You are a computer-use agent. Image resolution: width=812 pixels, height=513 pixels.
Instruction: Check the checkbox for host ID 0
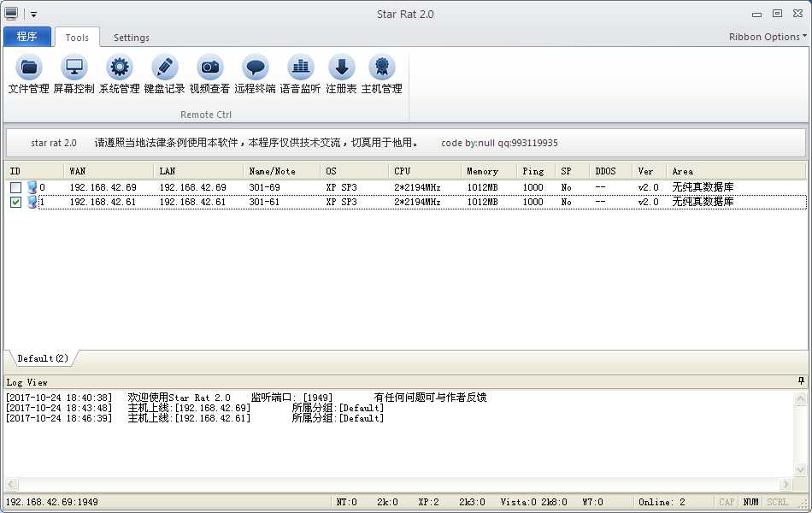(16, 187)
